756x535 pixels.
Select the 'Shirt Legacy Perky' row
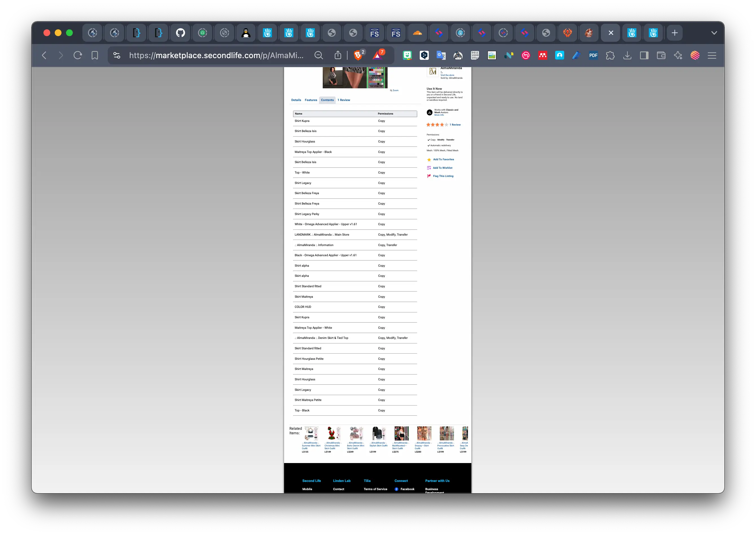click(x=355, y=214)
